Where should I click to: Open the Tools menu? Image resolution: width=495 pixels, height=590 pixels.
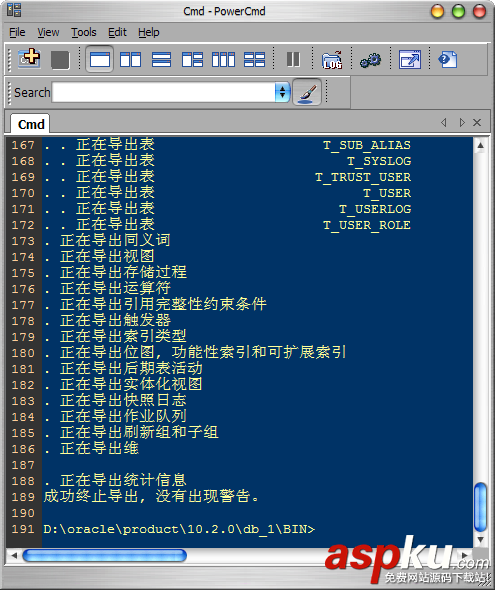pos(84,32)
